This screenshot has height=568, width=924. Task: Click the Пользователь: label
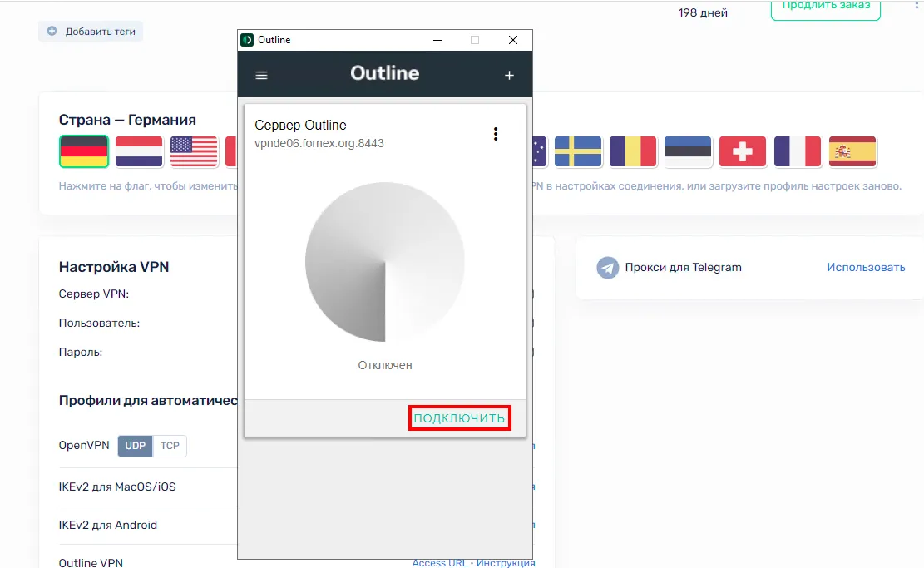[99, 323]
